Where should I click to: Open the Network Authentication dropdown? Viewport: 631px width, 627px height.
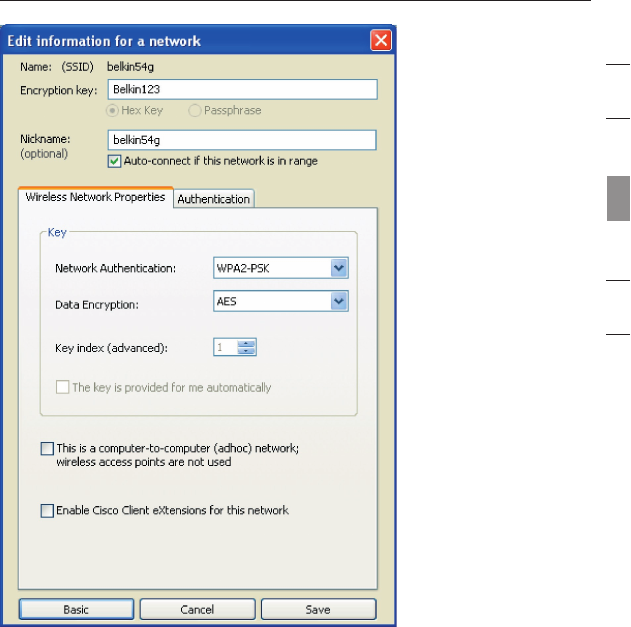tap(339, 268)
